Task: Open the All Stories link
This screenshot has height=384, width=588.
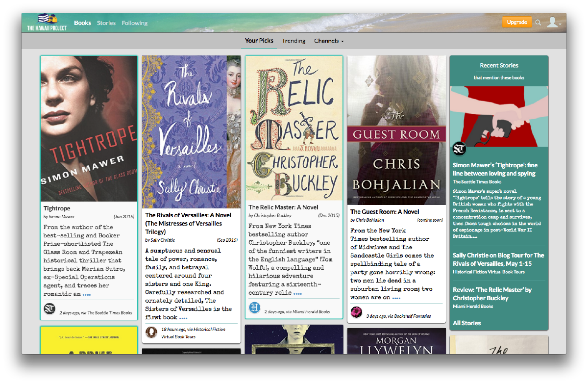Action: tap(466, 323)
